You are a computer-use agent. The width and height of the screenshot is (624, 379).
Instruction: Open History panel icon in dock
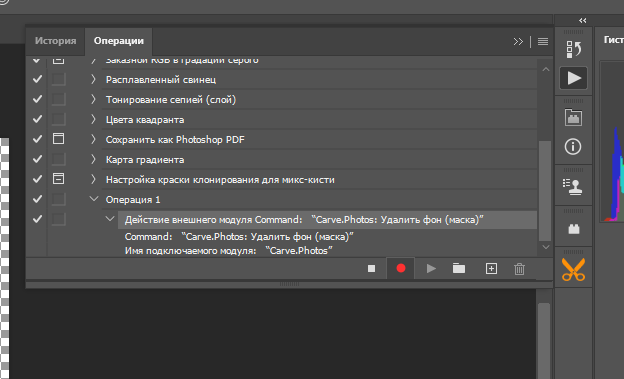tap(573, 49)
